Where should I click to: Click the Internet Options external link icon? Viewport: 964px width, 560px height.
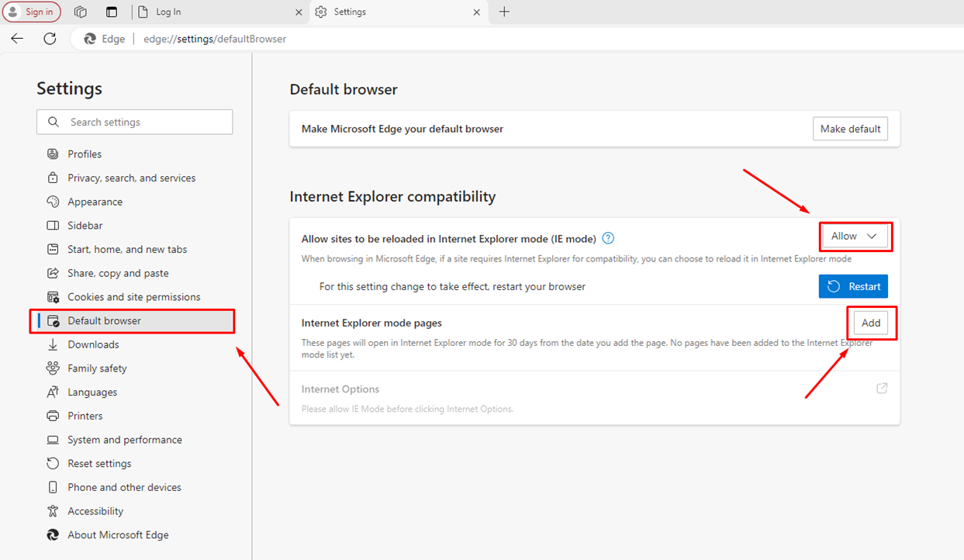[882, 389]
